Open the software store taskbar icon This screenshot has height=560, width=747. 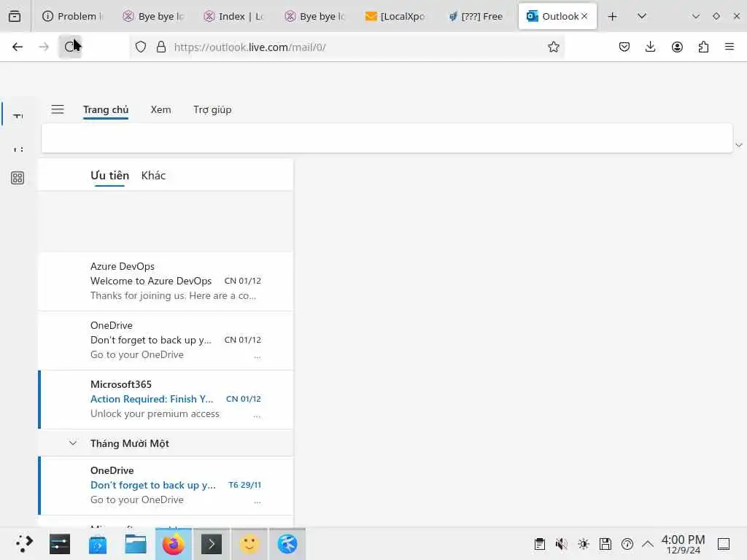point(98,544)
